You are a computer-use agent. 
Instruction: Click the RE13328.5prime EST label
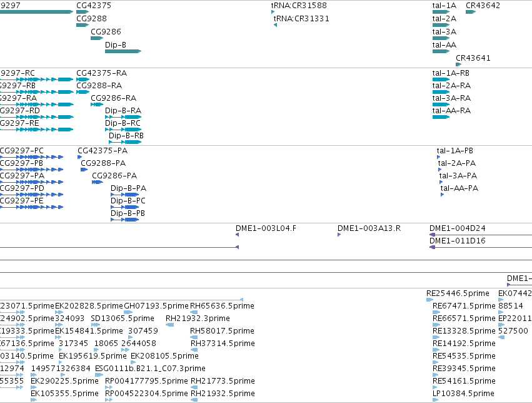point(464,331)
